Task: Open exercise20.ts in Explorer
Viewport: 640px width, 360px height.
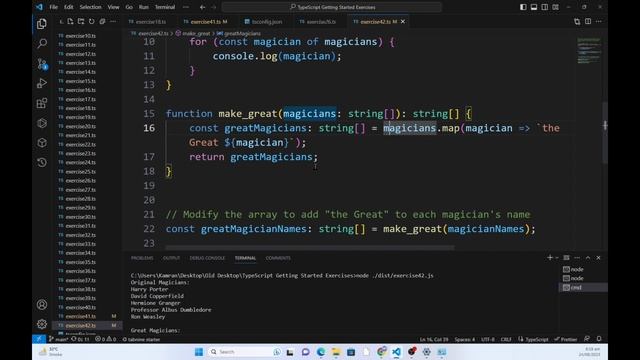Action: [81, 127]
